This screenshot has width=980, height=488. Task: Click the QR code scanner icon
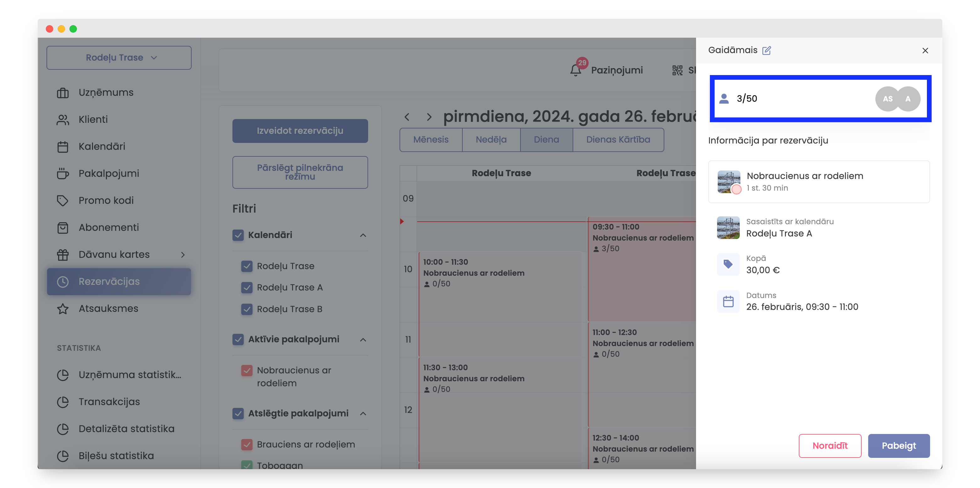[677, 70]
